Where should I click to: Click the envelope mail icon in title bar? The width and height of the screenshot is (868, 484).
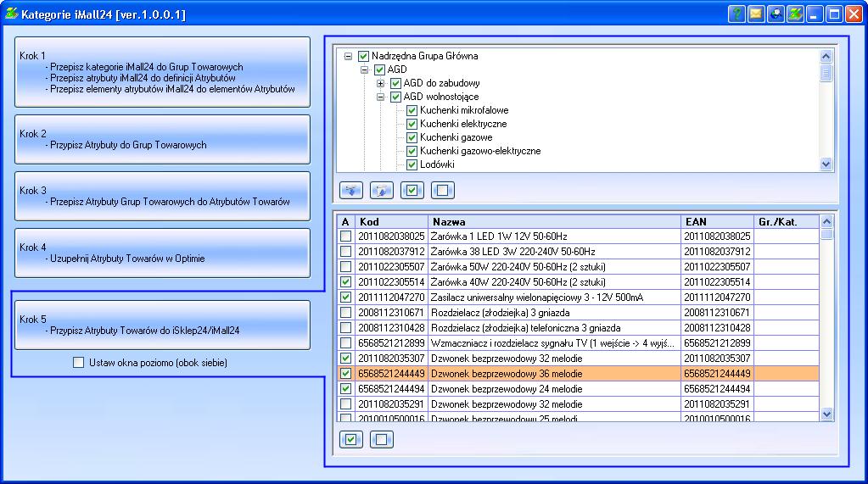pos(755,14)
